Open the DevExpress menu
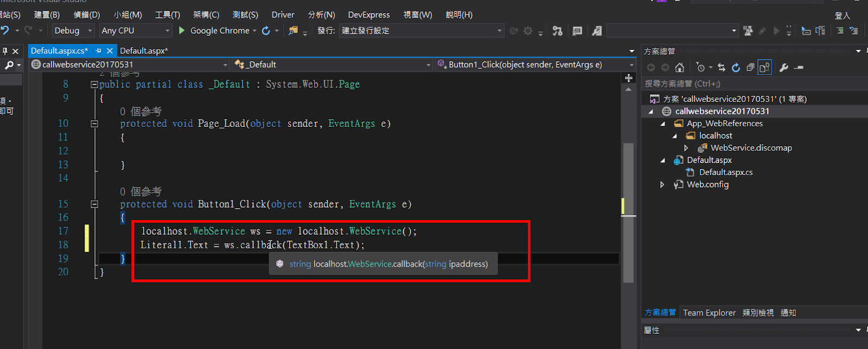Screen dimensions: 868x349 coord(369,15)
